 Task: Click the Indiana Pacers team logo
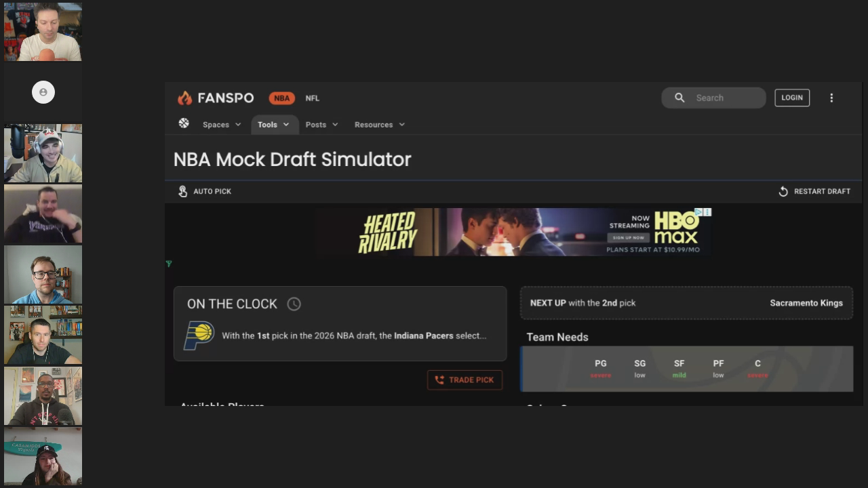(x=199, y=335)
